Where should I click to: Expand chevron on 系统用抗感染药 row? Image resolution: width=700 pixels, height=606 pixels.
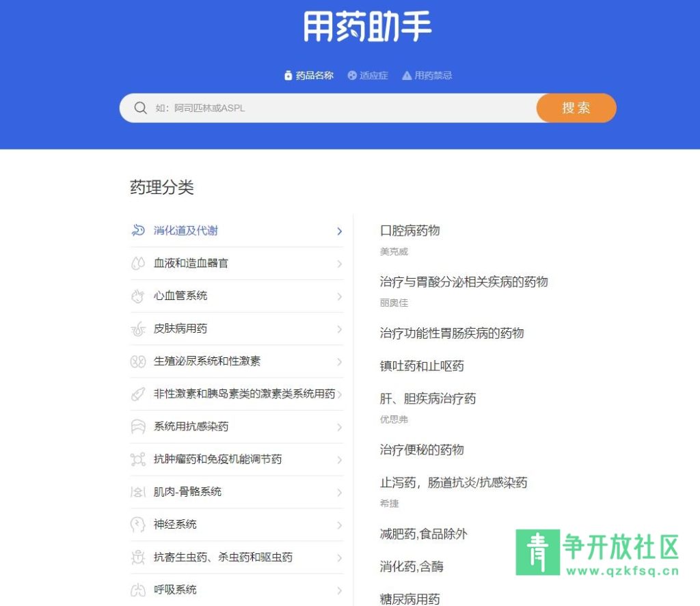(339, 427)
